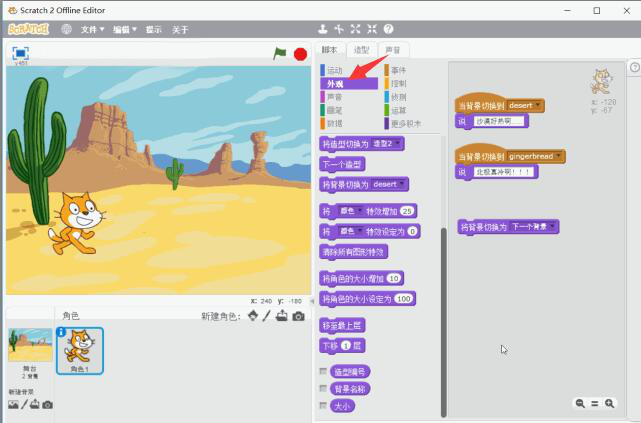
Task: Click the 下一个造型 next costume block
Action: click(x=342, y=164)
